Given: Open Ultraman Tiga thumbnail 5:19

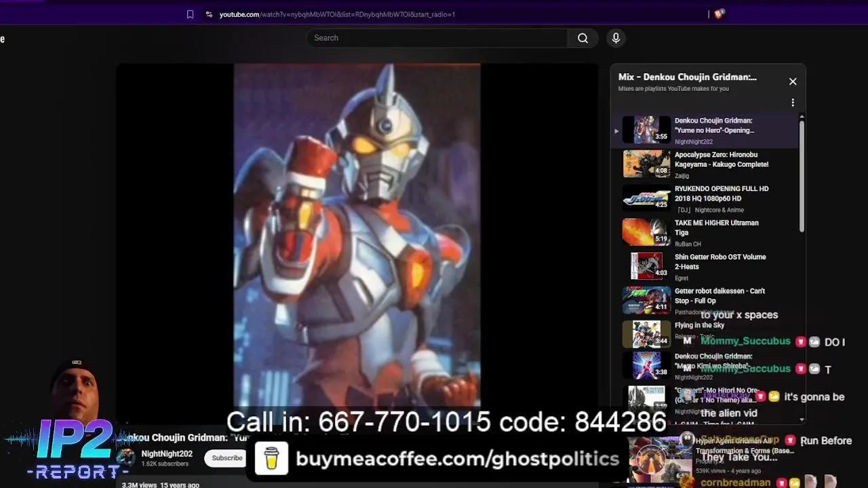Looking at the screenshot, I should click(646, 232).
